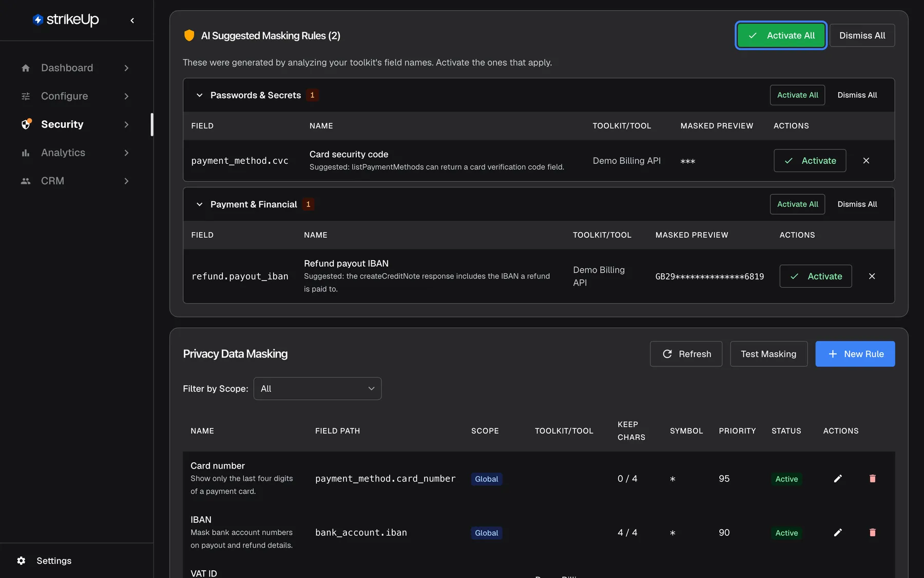
Task: Collapse the Passwords & Secrets group
Action: tap(200, 95)
